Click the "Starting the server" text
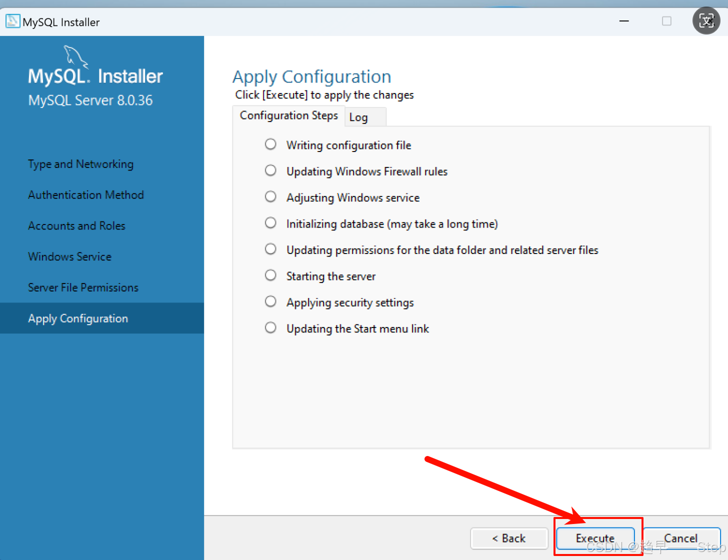The width and height of the screenshot is (728, 560). tap(331, 276)
